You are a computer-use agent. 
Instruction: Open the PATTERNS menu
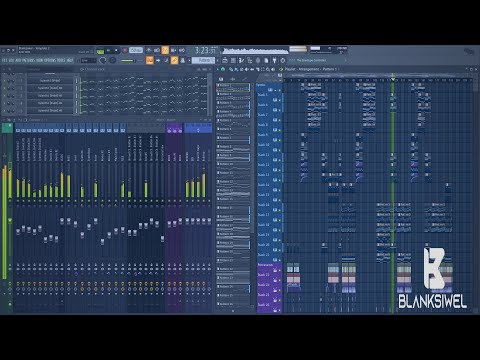[x=29, y=60]
